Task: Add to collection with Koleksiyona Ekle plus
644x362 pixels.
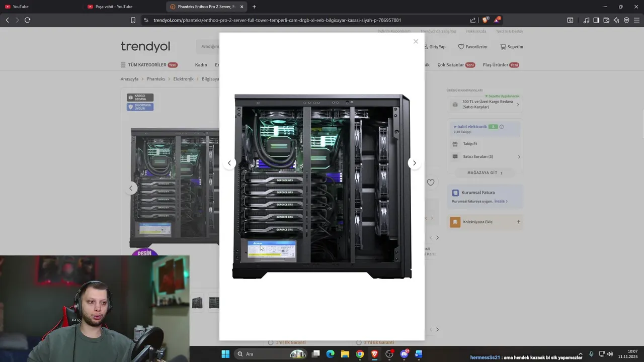Action: 518,222
